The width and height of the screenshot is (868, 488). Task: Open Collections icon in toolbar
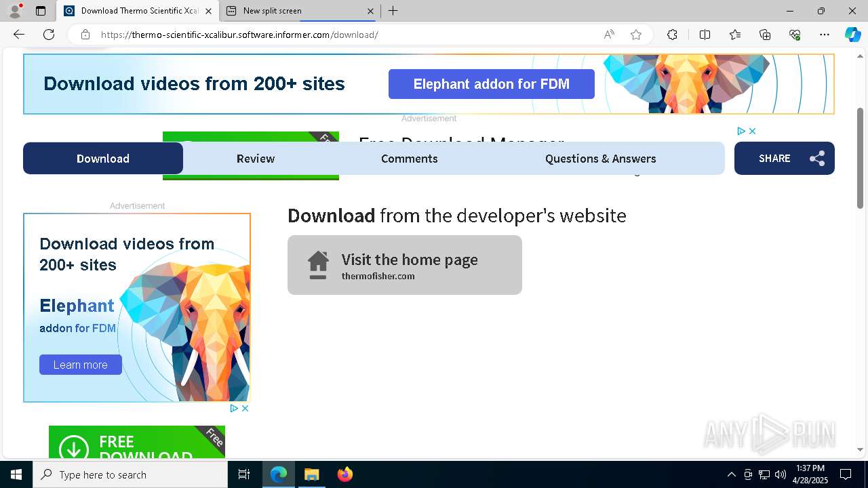tap(765, 35)
